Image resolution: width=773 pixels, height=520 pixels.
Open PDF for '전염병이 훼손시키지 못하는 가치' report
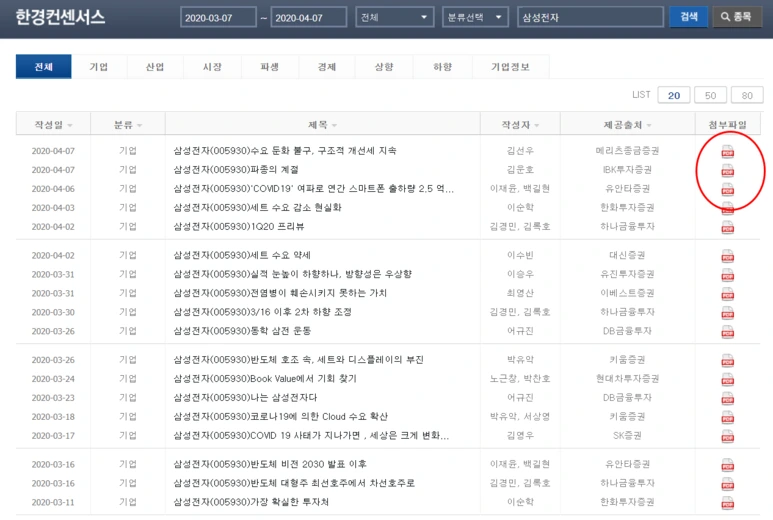[x=727, y=294]
